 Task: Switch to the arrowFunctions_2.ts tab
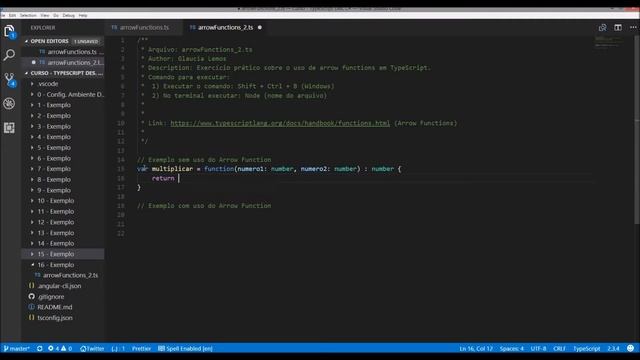pyautogui.click(x=225, y=27)
